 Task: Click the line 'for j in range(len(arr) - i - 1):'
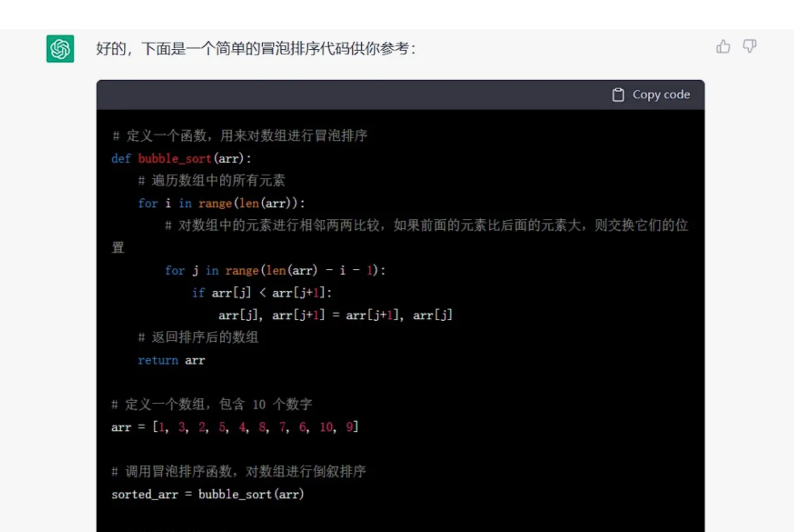tap(275, 270)
